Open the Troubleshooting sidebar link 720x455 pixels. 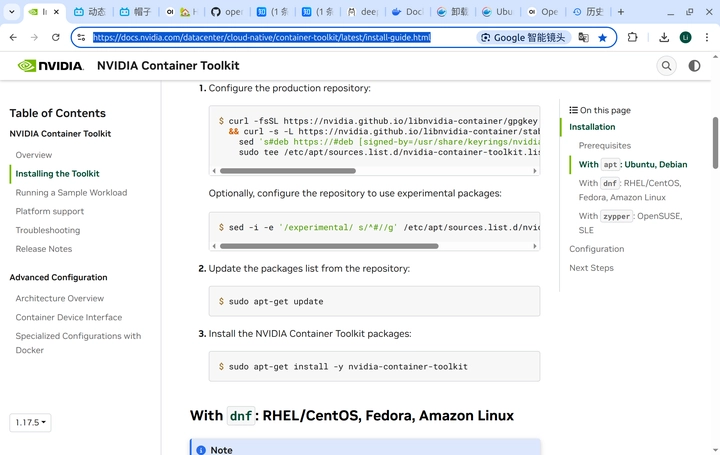pos(48,230)
